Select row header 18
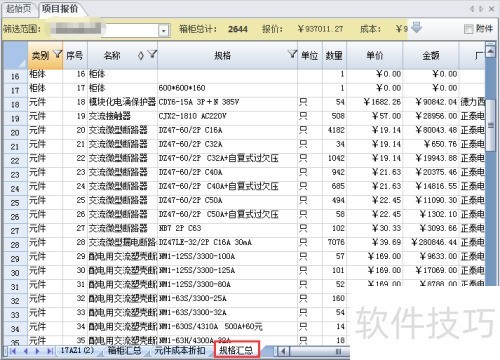The height and width of the screenshot is (360, 500). coord(15,104)
